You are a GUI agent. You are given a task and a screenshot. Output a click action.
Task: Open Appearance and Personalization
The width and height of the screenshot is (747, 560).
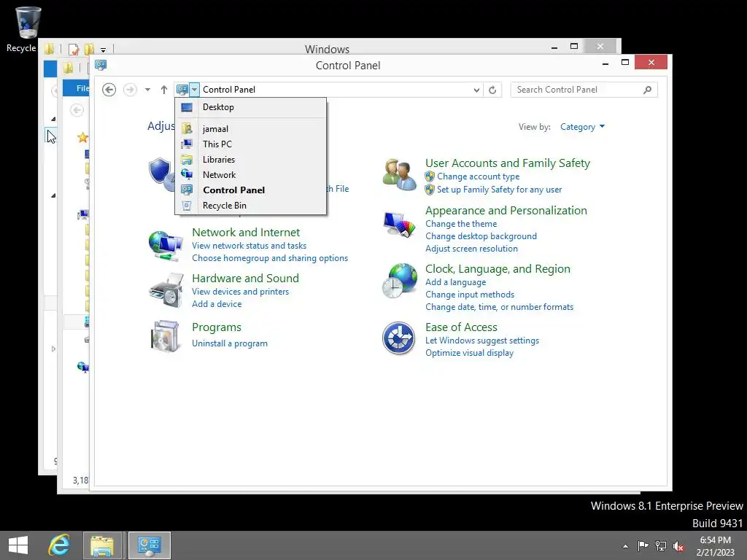pos(506,211)
